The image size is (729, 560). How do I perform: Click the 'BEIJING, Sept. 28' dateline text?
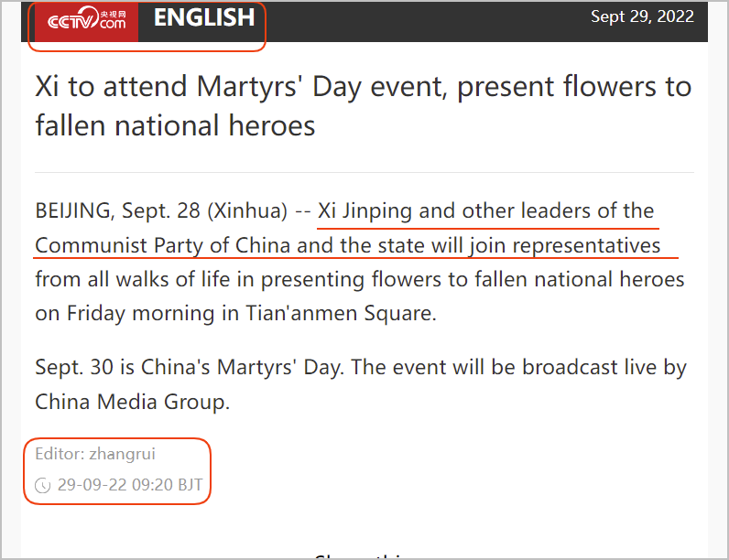[117, 210]
